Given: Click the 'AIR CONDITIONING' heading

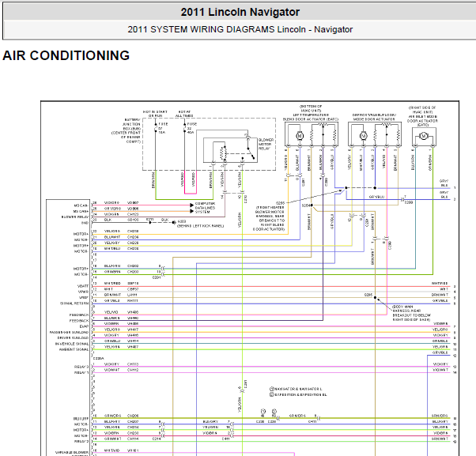Looking at the screenshot, I should 66,55.
